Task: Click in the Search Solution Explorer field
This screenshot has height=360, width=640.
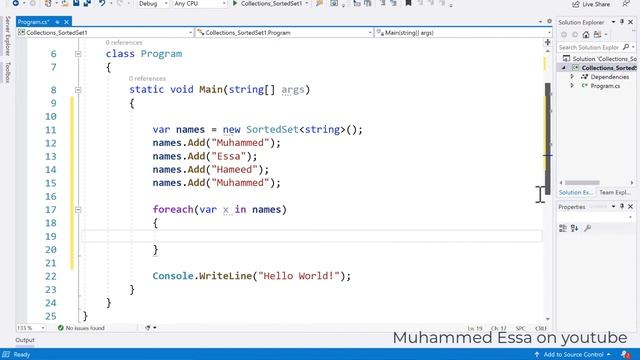Action: pyautogui.click(x=589, y=47)
